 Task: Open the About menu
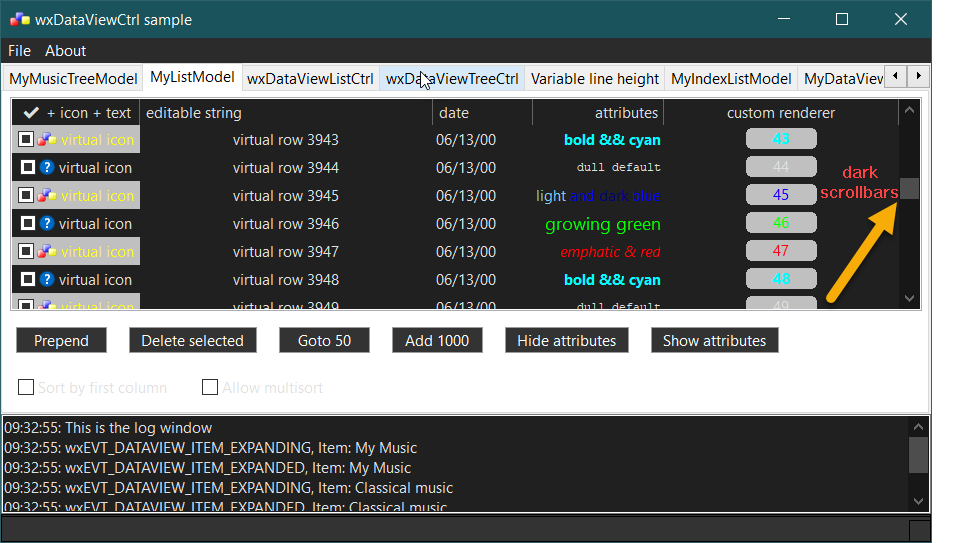click(x=66, y=51)
